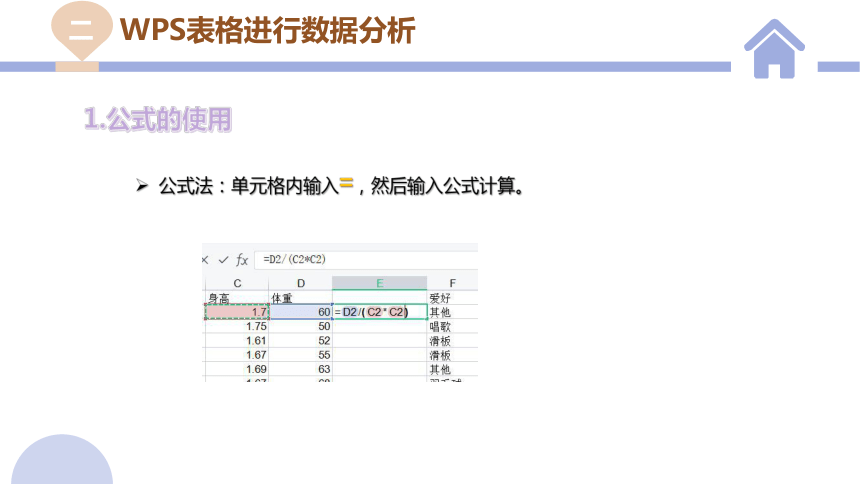The height and width of the screenshot is (484, 860).
Task: Click the cell with value 1.75
Action: [237, 327]
